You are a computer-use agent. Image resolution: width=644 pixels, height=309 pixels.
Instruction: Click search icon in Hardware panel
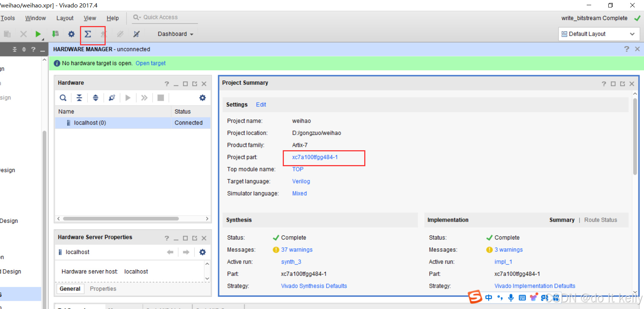pos(63,98)
